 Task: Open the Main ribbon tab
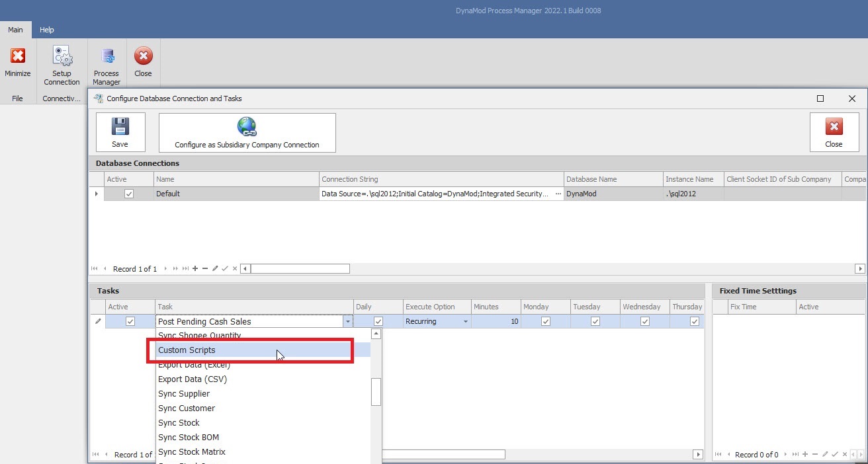click(15, 30)
